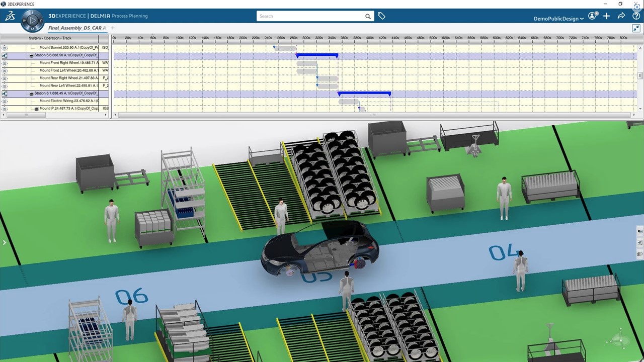
Task: Add a new tab with the plus
Action: click(113, 28)
